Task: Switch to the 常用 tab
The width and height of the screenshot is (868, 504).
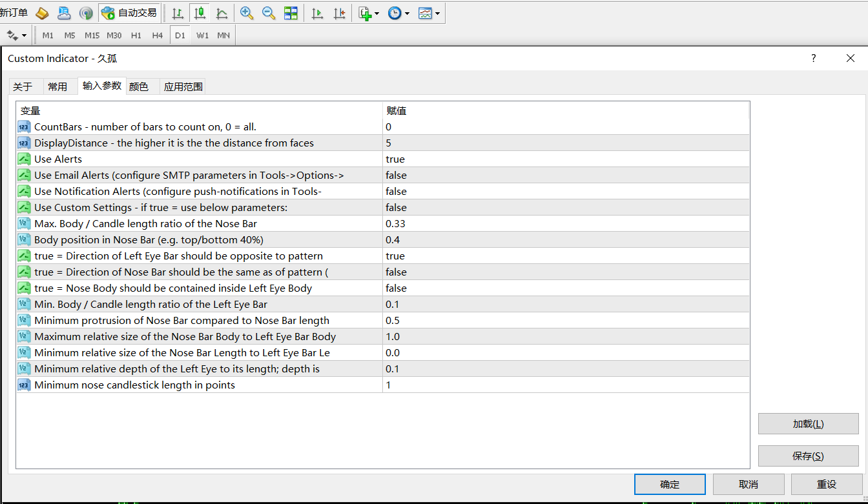Action: tap(57, 86)
